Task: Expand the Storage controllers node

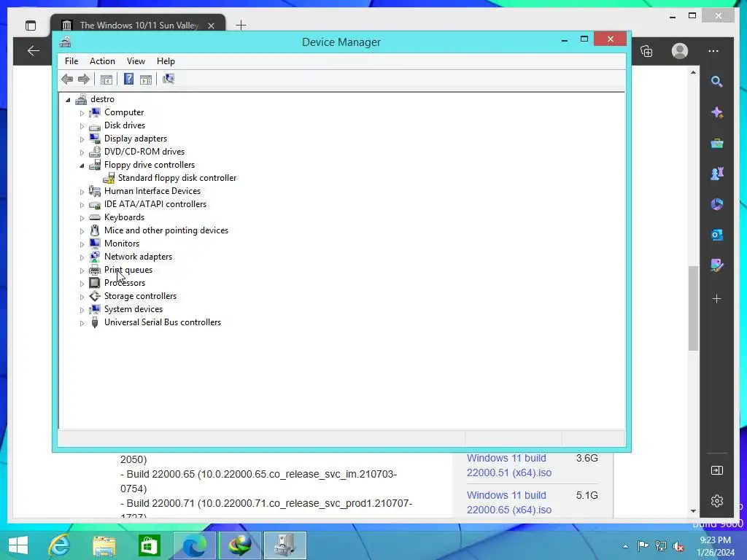Action: (x=82, y=297)
